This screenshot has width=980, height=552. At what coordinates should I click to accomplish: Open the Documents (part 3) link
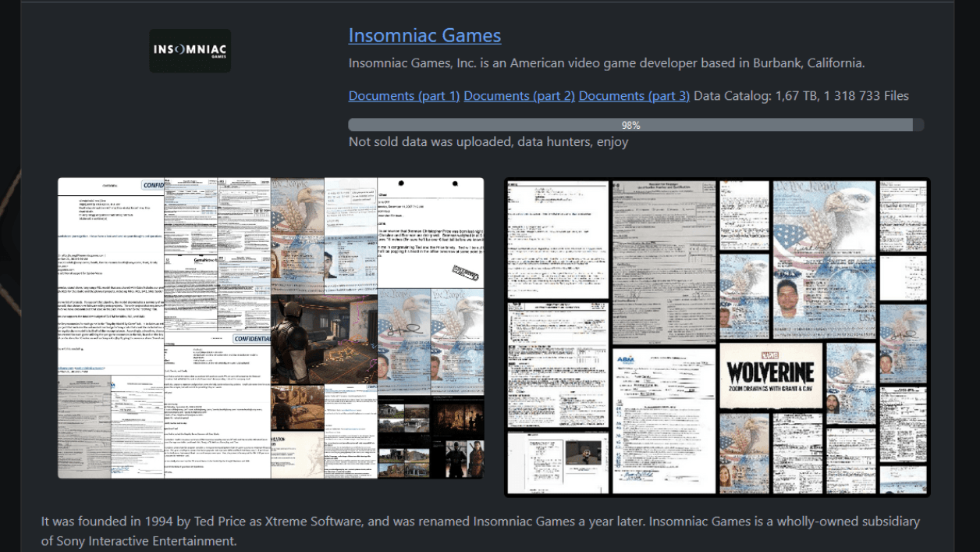[634, 96]
